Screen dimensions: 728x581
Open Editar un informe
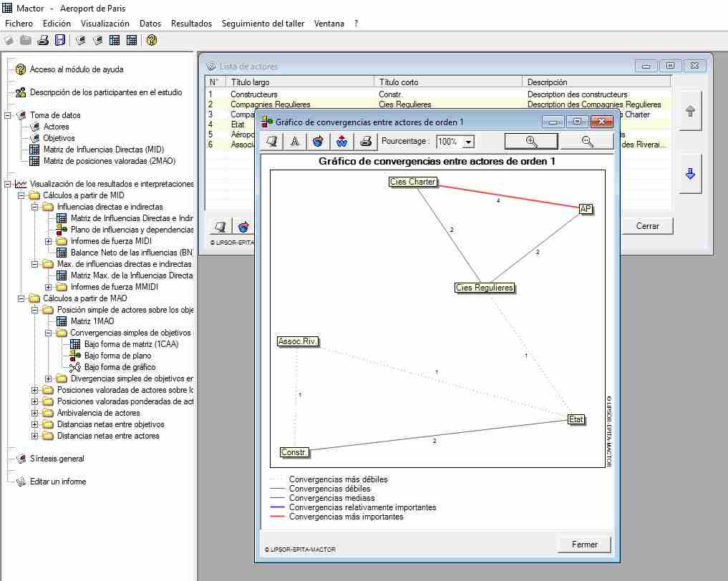(58, 482)
